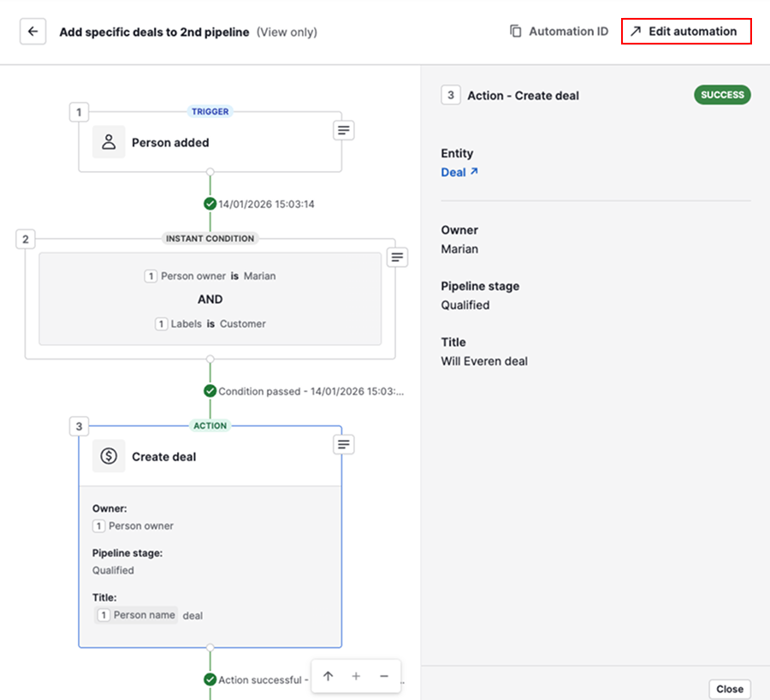Open notes icon on Instant Condition step
This screenshot has height=700, width=770.
[x=397, y=257]
